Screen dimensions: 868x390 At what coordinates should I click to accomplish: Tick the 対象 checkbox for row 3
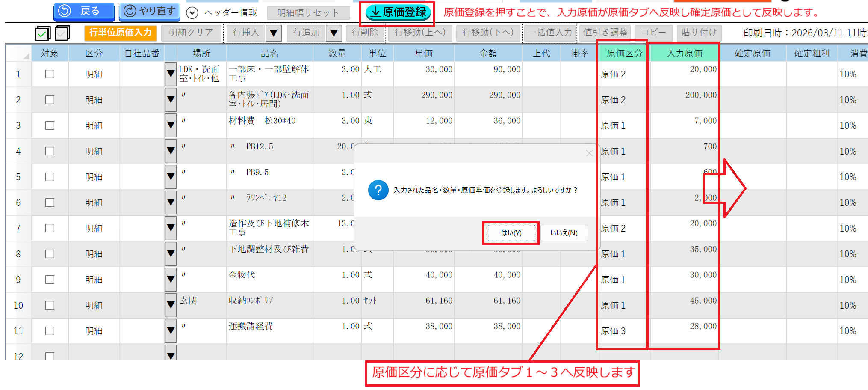(50, 125)
